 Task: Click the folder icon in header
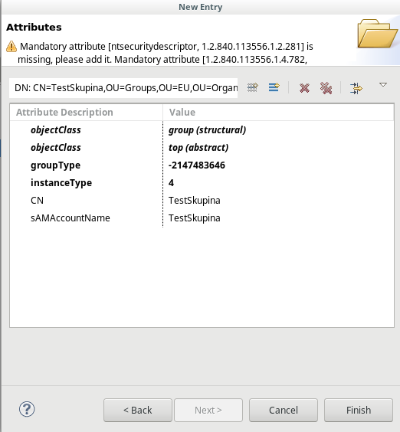377,34
